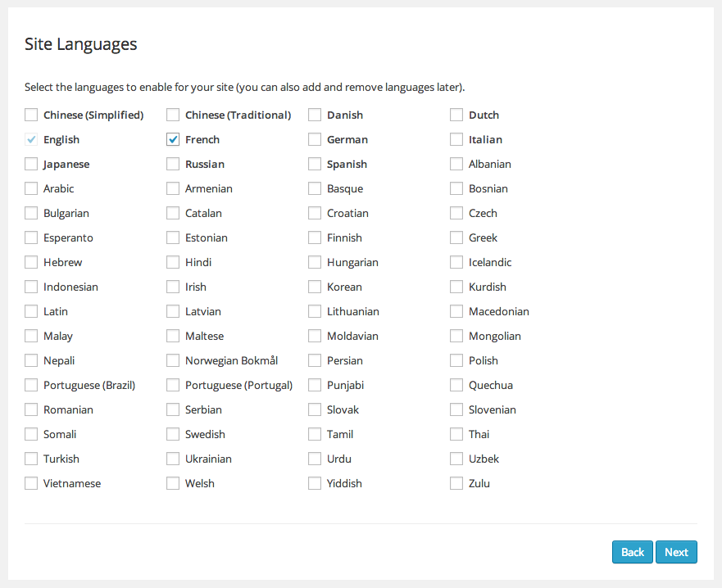Select Portuguese (Brazil) checkbox
This screenshot has width=722, height=588.
(31, 386)
